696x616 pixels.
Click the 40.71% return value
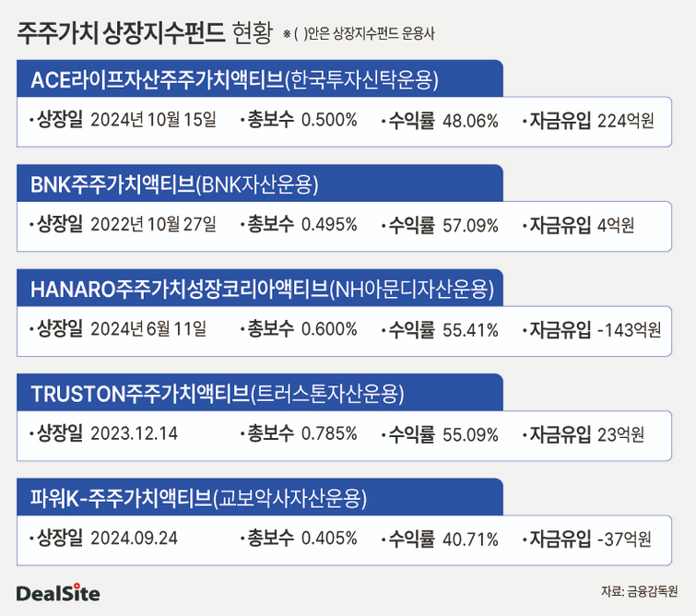(x=470, y=539)
